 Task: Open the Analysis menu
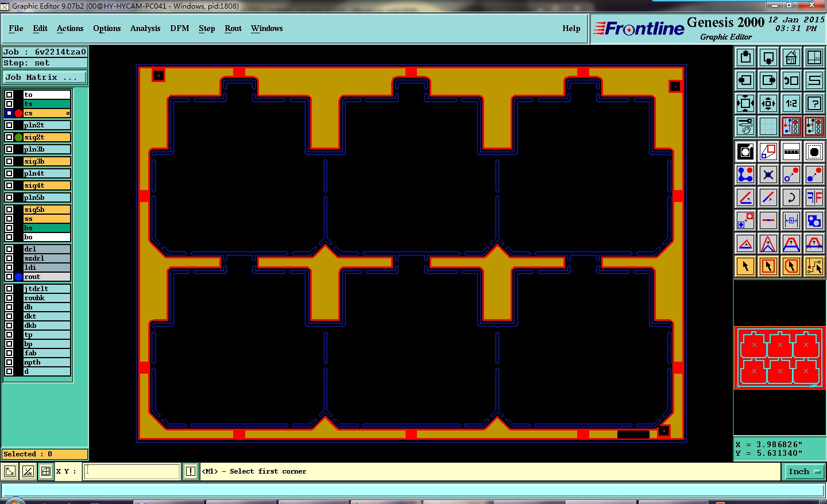pyautogui.click(x=145, y=28)
